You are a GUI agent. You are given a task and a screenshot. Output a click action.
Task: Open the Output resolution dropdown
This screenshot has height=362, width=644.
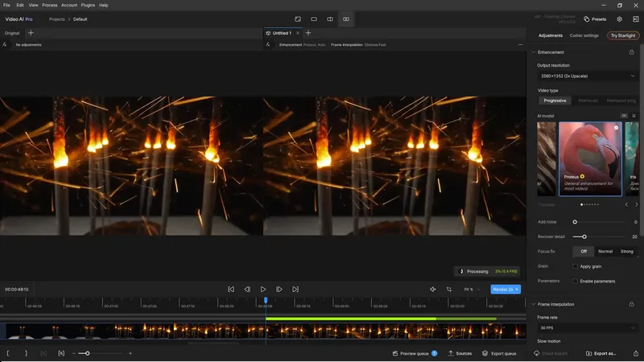pos(587,76)
